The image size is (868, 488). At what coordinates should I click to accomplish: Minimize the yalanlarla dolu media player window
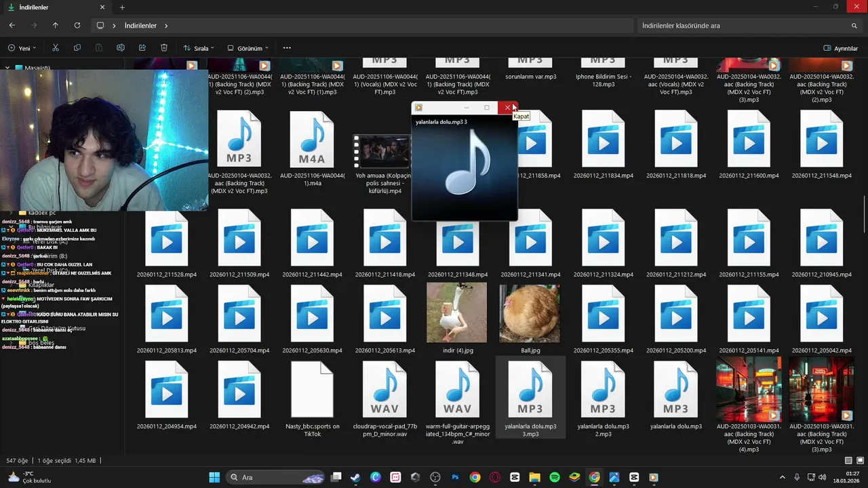click(x=467, y=107)
